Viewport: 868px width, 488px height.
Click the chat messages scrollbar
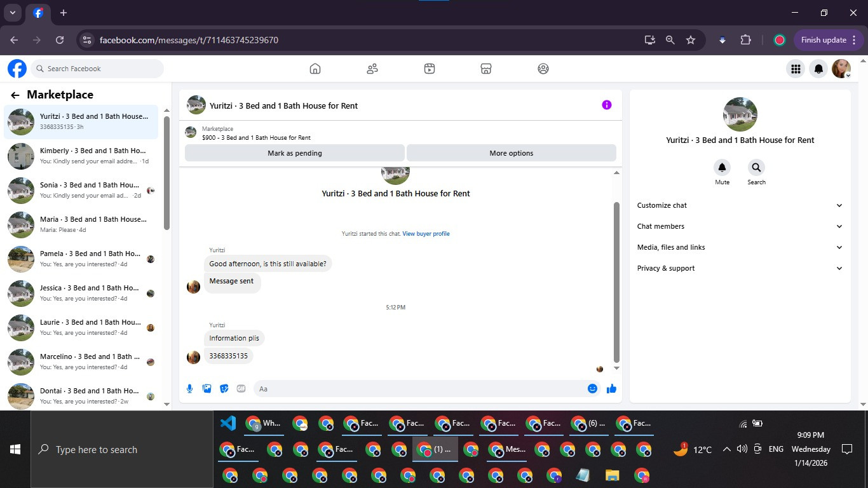click(616, 281)
